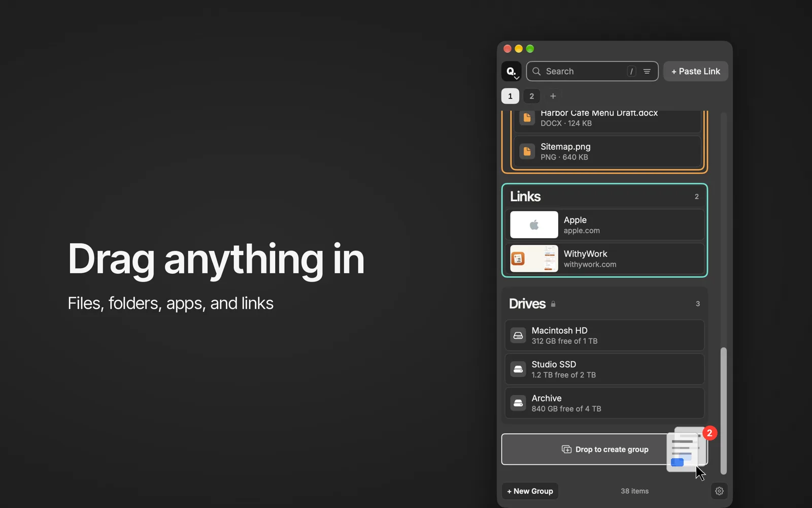The image size is (812, 508).
Task: Click the + Paste Link button
Action: (x=696, y=71)
